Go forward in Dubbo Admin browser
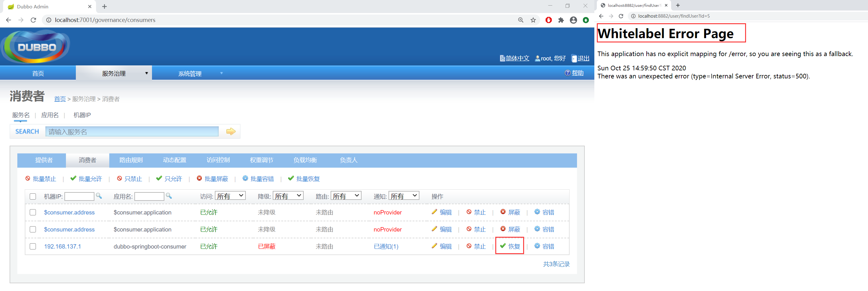The width and height of the screenshot is (868, 291). [x=21, y=20]
